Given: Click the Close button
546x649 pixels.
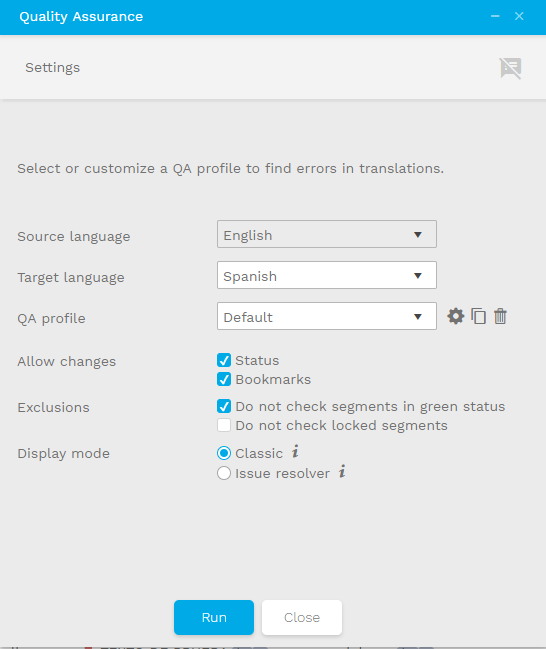Looking at the screenshot, I should point(302,618).
